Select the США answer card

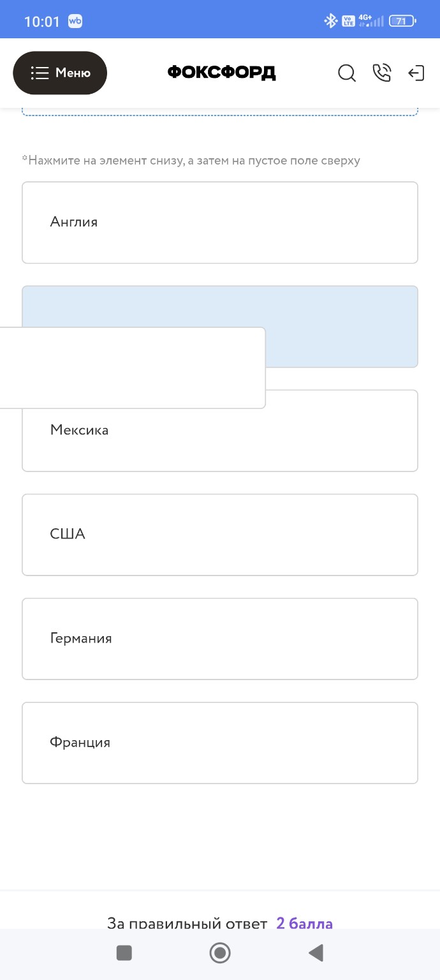click(x=220, y=534)
